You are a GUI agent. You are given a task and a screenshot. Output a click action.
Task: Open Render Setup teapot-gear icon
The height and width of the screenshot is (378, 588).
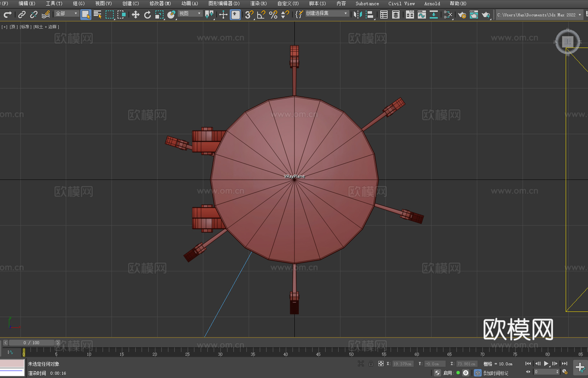pos(462,14)
